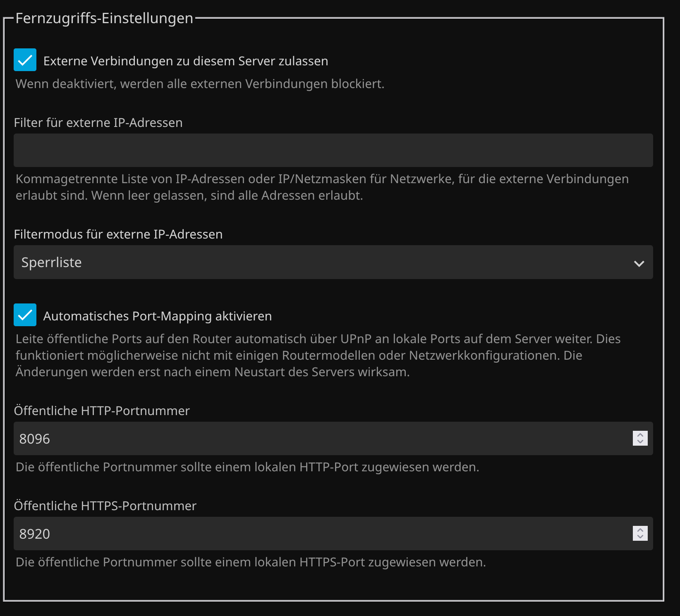Click the 'Öffentliche HTTP-Portnummer' label

tap(102, 411)
